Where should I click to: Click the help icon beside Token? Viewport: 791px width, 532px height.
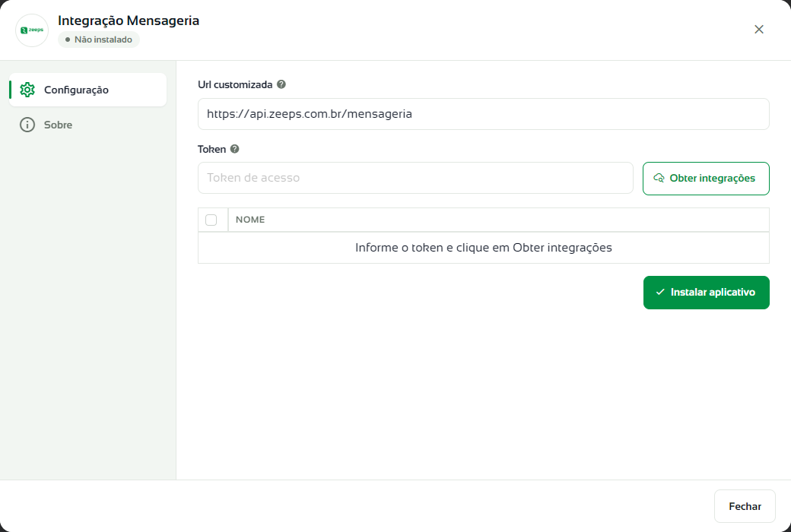point(234,149)
